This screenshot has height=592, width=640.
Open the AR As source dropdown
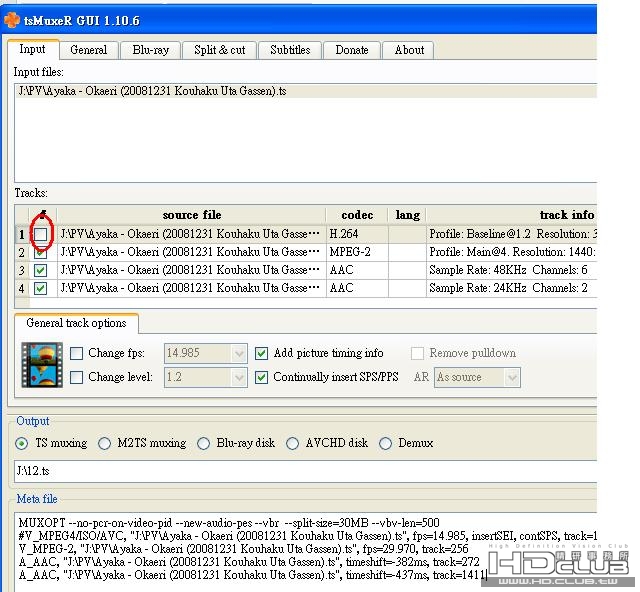pos(477,377)
